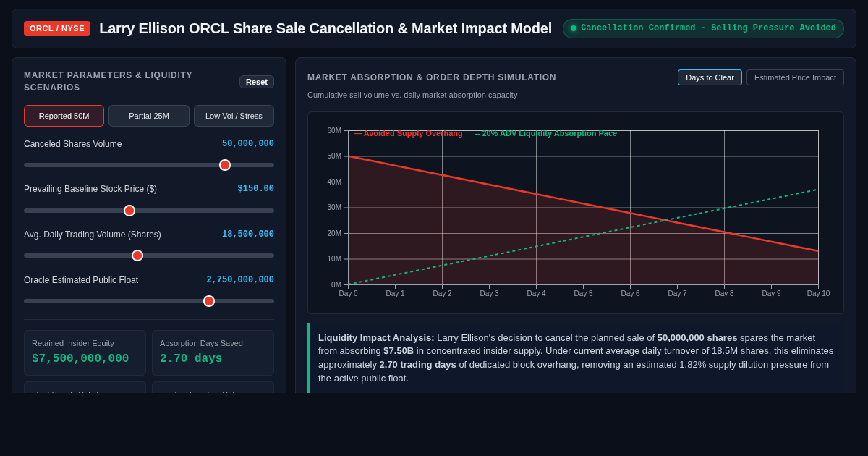Select the Low Vol / Stress scenario

[234, 116]
